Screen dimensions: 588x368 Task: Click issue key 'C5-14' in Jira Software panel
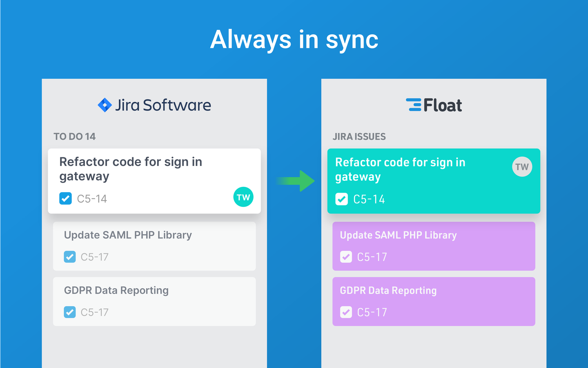point(92,199)
